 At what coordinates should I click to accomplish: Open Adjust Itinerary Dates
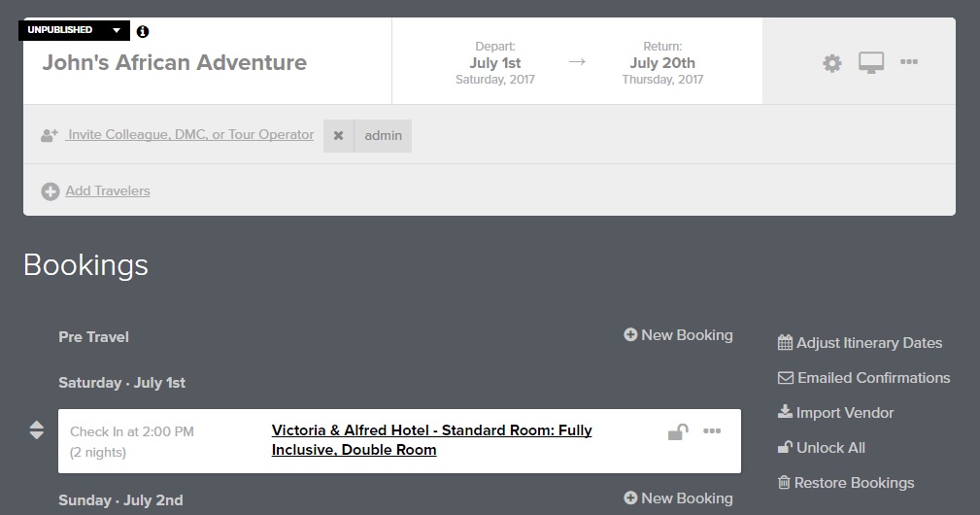tap(861, 343)
